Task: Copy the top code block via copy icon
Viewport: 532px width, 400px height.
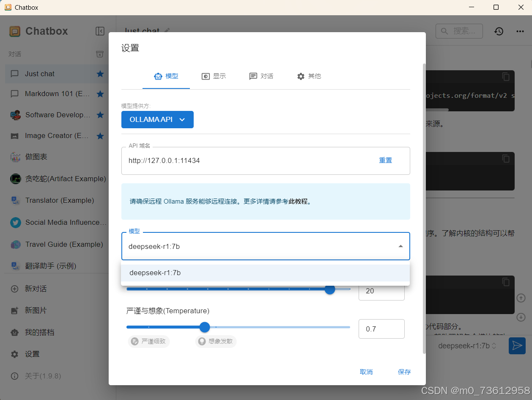Action: pyautogui.click(x=506, y=77)
